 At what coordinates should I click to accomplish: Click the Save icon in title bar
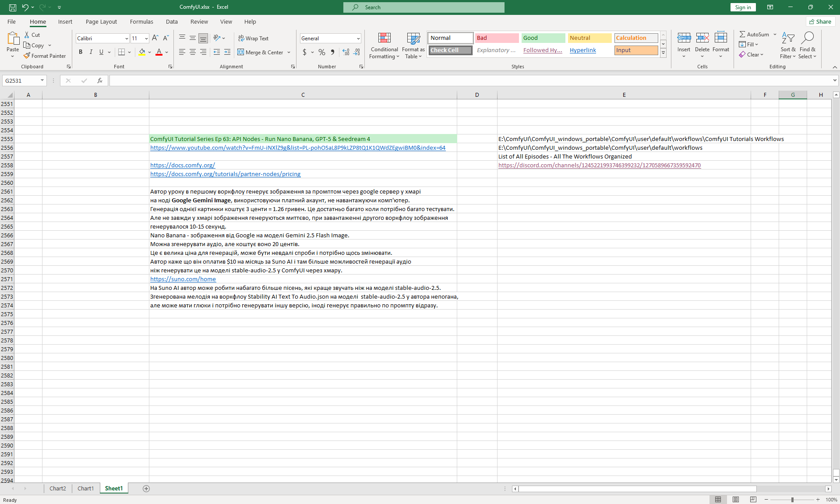13,7
